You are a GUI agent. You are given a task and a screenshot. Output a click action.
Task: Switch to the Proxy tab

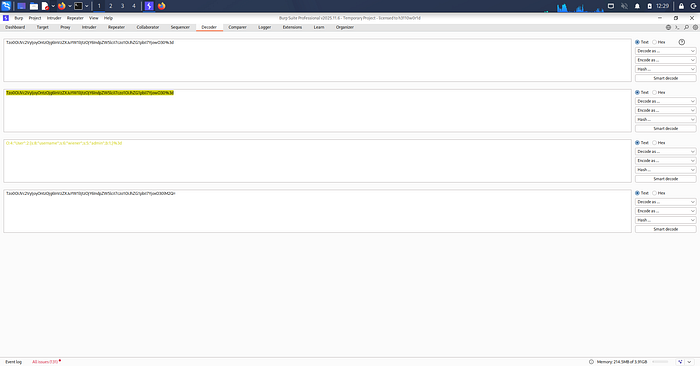(x=65, y=27)
